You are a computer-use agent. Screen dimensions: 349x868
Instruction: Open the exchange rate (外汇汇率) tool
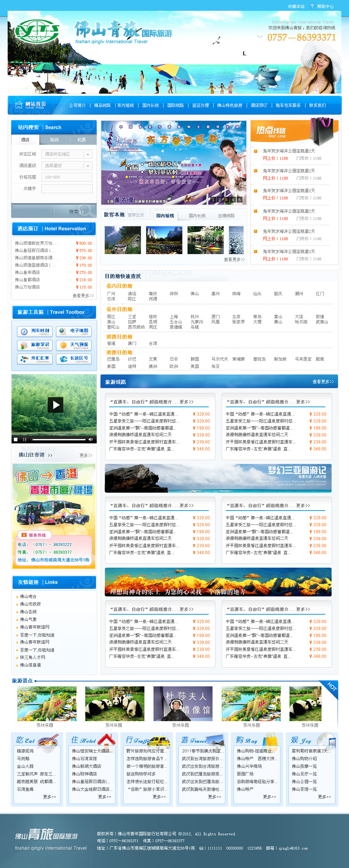tap(35, 359)
